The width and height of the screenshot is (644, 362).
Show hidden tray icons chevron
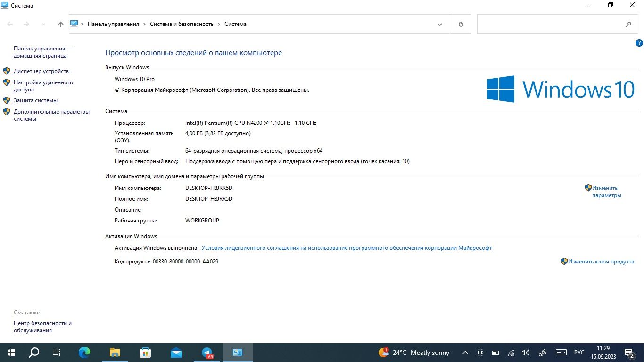tap(465, 353)
